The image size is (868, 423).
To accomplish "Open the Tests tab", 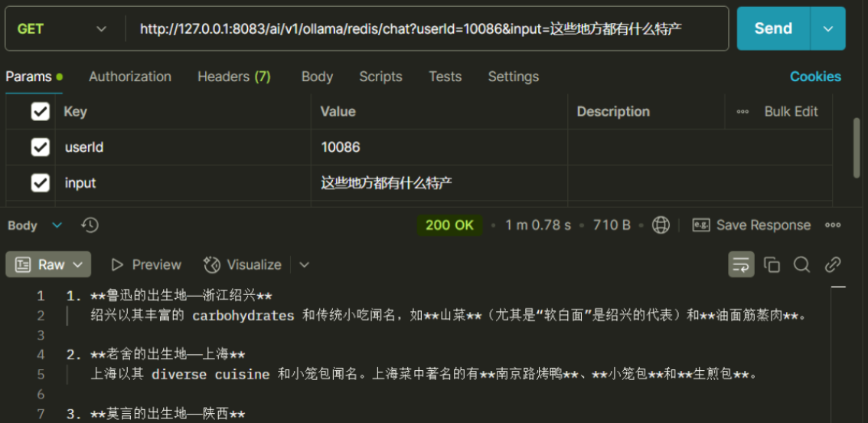I will coord(445,77).
